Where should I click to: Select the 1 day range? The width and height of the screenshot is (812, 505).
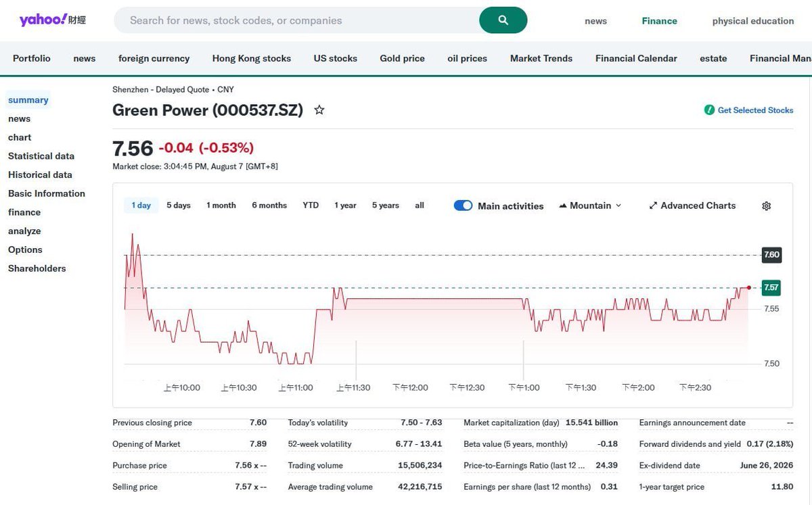point(141,206)
